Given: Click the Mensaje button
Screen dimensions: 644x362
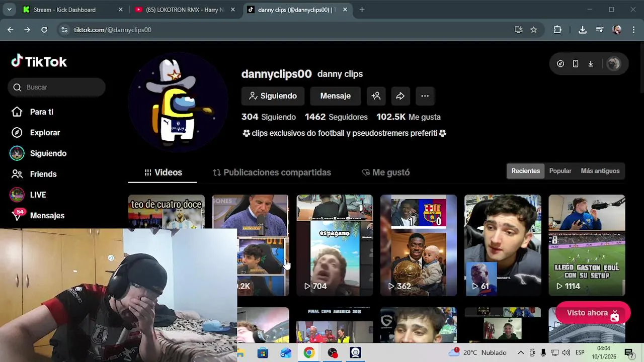Looking at the screenshot, I should click(x=336, y=96).
